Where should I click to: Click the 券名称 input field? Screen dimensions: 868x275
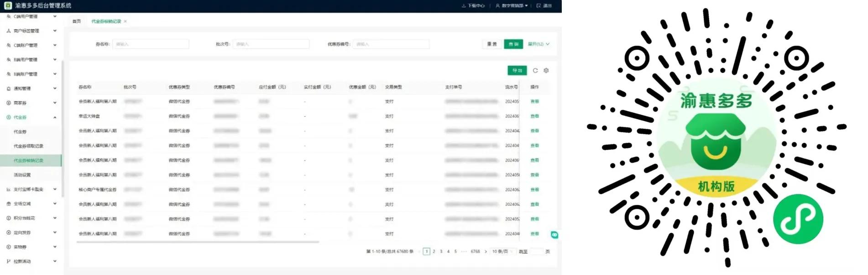[x=151, y=44]
